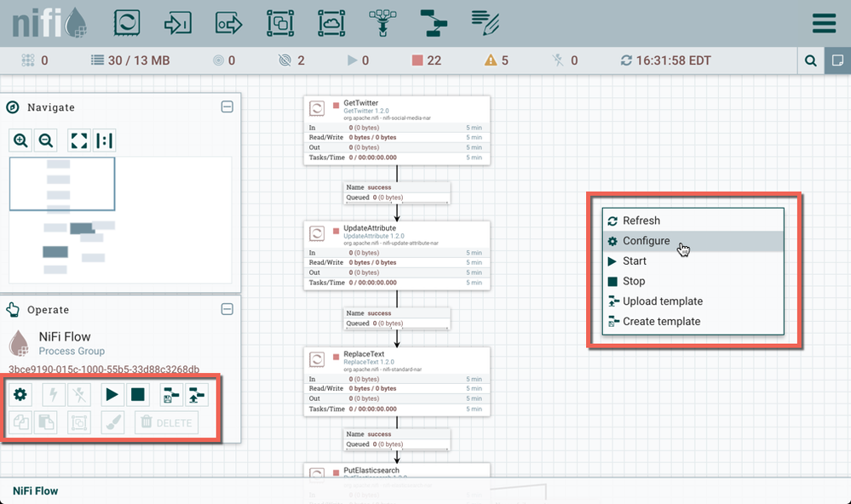Choose Upload template from context menu
Screen dimensions: 851x504
pos(693,301)
